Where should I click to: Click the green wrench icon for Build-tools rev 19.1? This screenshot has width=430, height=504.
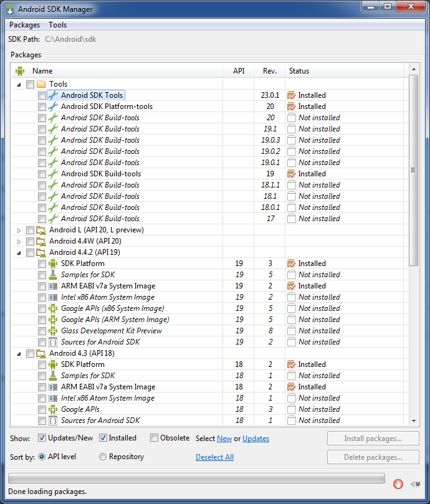point(53,129)
